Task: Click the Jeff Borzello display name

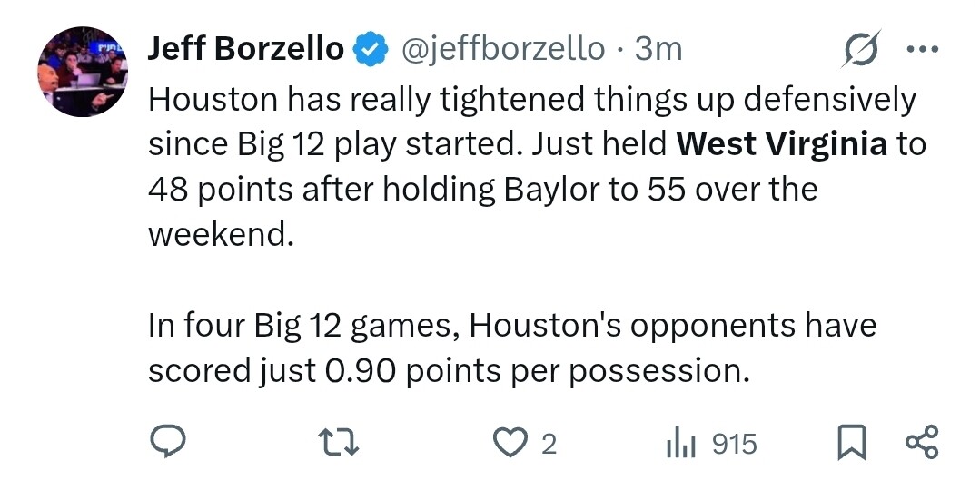Action: pos(245,48)
